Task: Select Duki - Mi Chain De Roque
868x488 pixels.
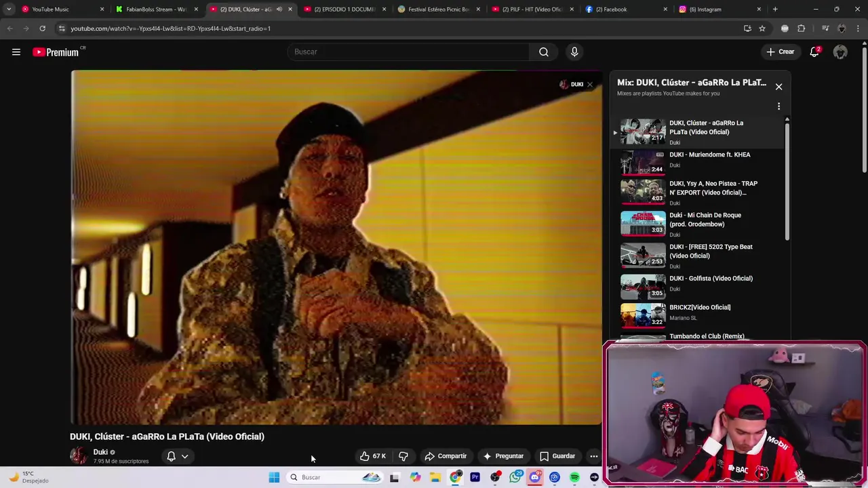Action: (698, 224)
